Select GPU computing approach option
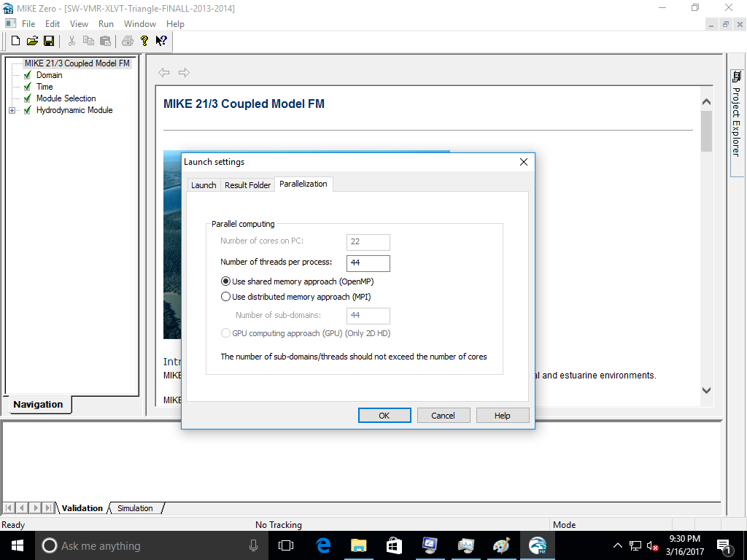Viewport: 747px width, 560px height. (x=226, y=333)
